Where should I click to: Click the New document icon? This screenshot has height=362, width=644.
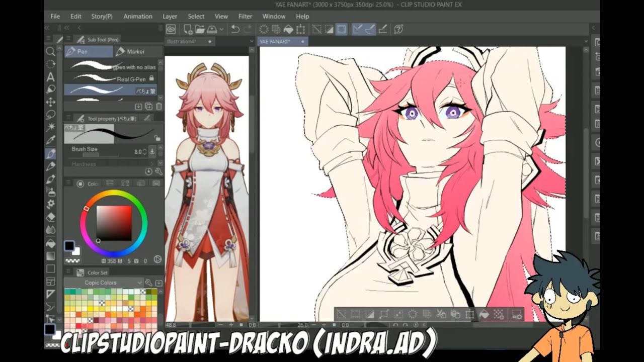pos(188,29)
